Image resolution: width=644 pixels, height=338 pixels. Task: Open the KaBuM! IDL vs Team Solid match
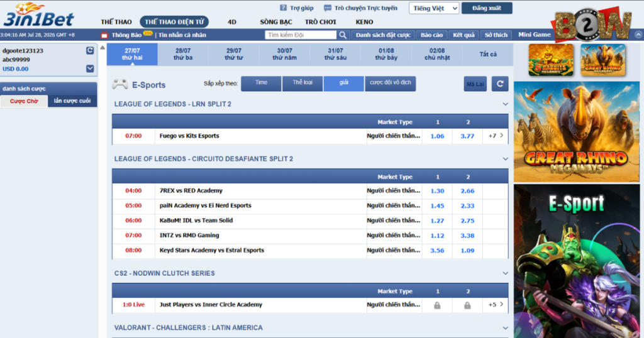click(196, 221)
